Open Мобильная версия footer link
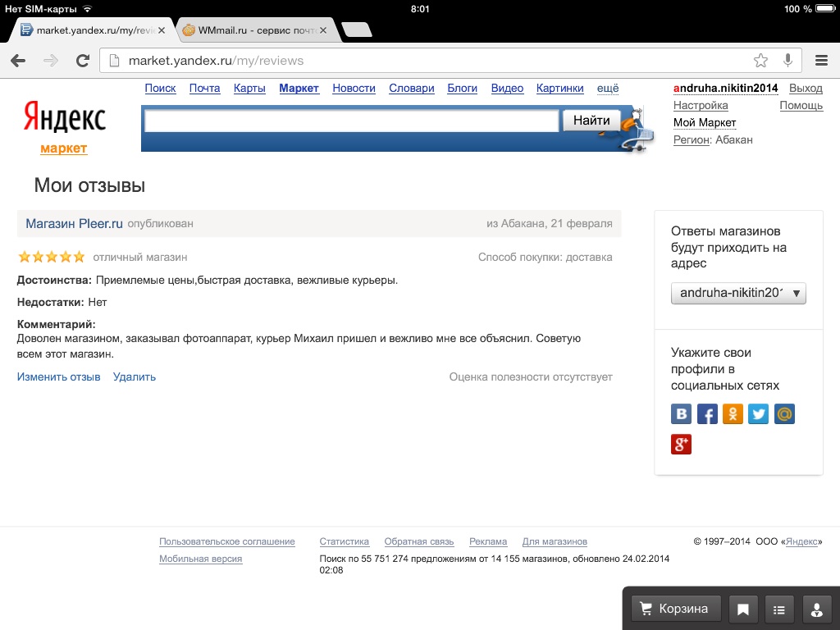This screenshot has width=840, height=630. point(201,559)
